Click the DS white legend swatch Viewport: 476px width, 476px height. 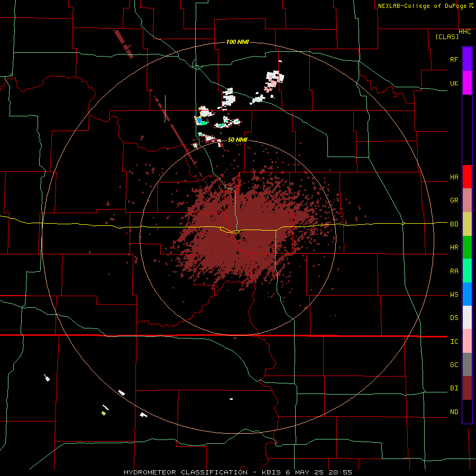(467, 317)
